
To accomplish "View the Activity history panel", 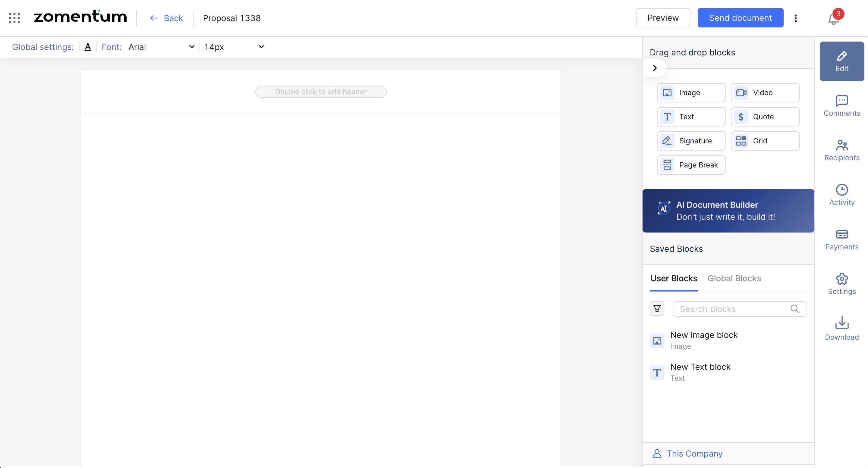I will (841, 195).
